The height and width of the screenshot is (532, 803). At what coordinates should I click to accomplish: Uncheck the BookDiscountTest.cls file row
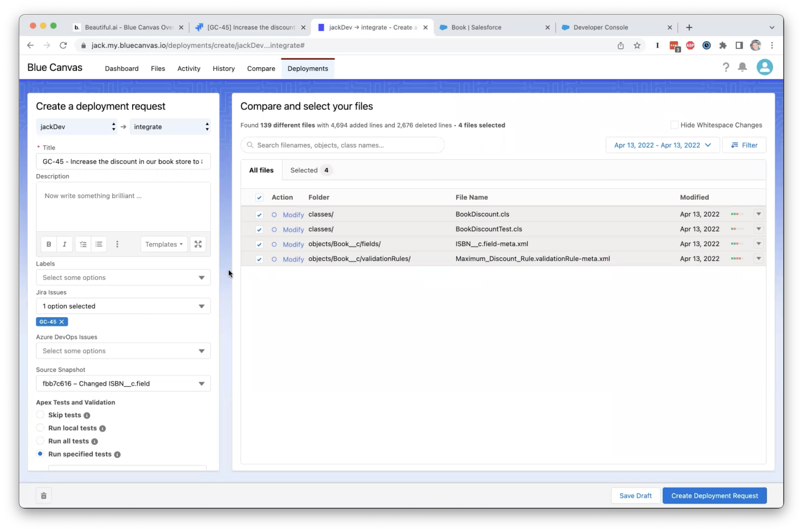[259, 230]
